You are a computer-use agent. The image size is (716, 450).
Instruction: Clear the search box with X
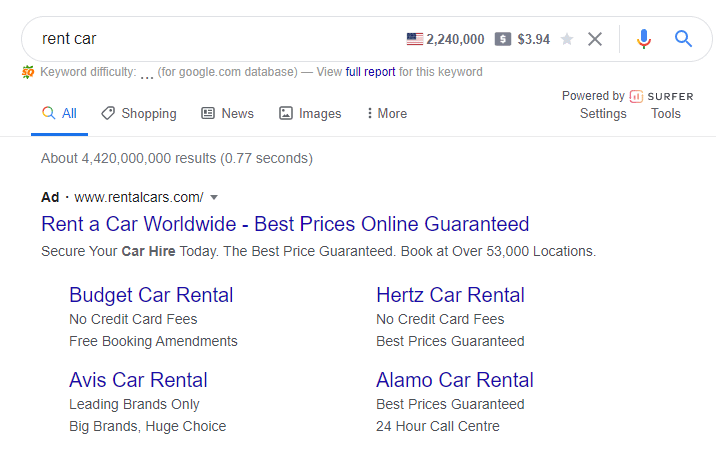[595, 39]
